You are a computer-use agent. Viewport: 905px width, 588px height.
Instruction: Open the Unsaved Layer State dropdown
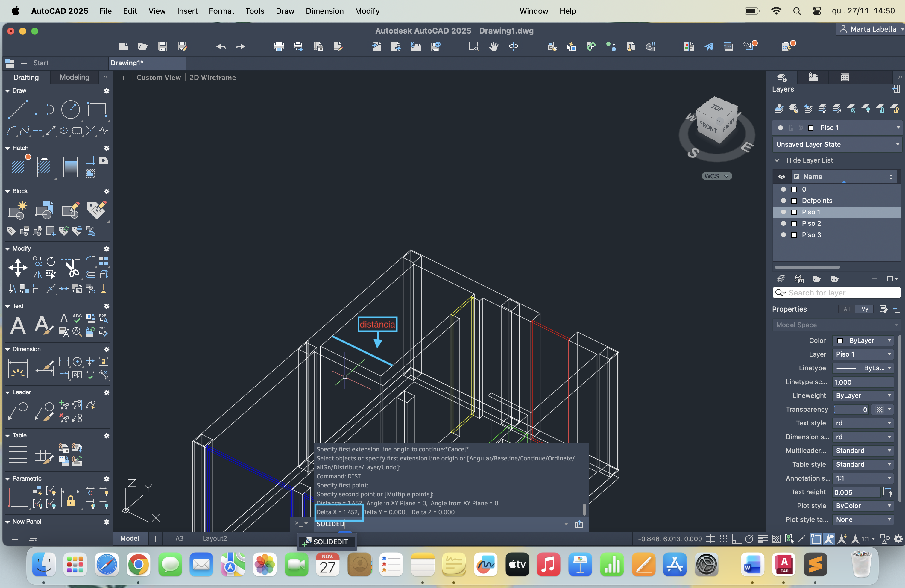click(x=837, y=144)
